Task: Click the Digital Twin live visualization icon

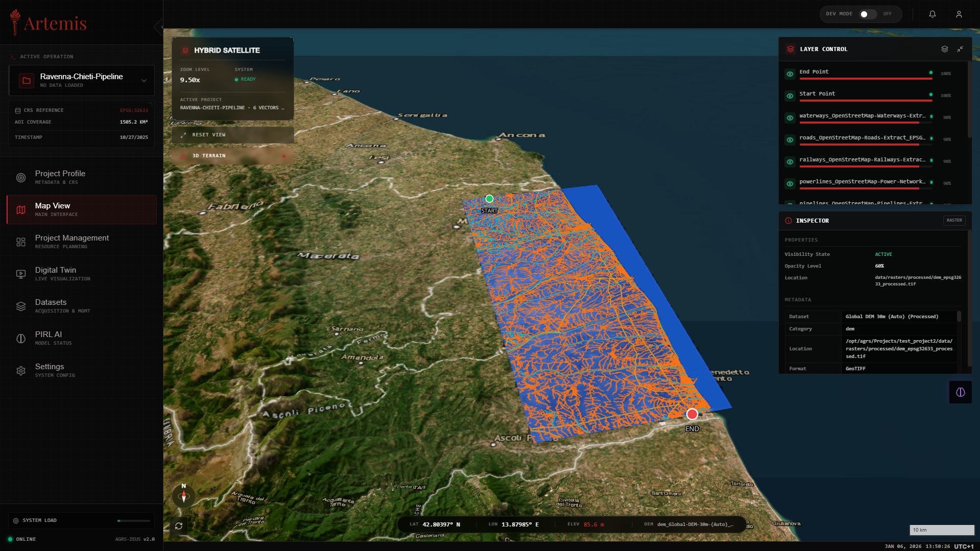Action: (20, 274)
